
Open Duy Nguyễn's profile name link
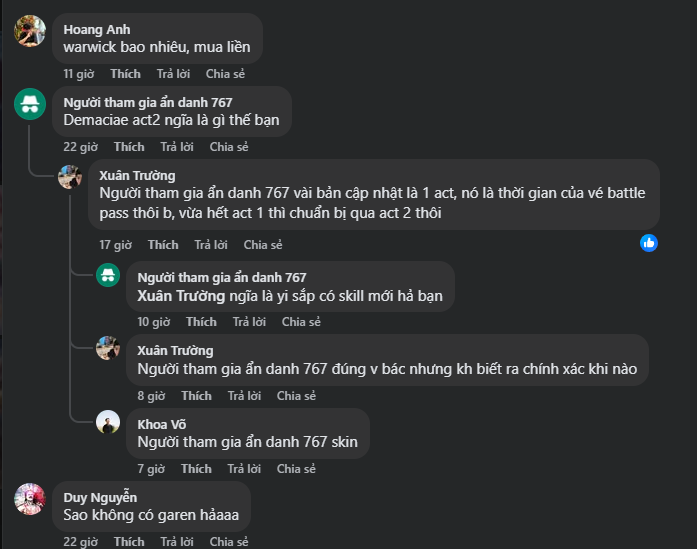[x=100, y=497]
